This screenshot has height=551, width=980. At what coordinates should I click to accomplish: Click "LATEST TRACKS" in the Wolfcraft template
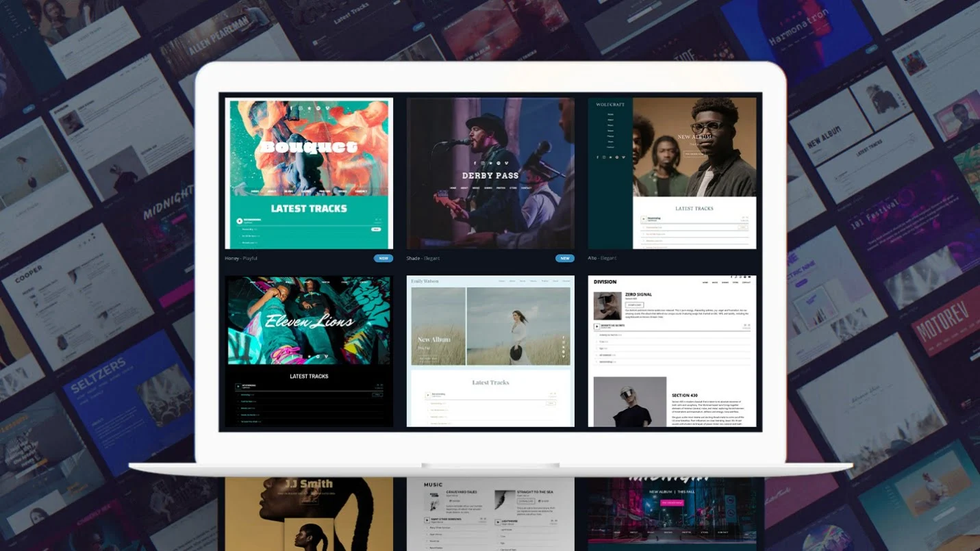click(694, 208)
